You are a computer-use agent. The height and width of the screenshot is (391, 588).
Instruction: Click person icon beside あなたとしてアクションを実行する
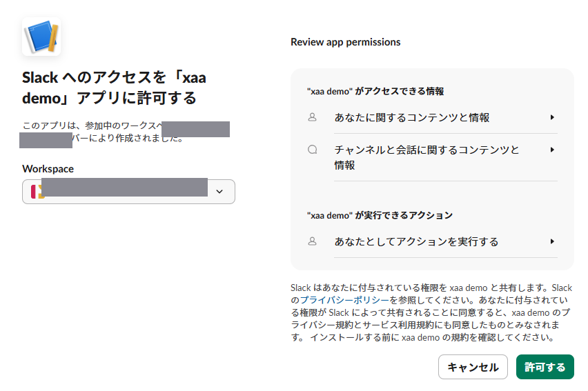[x=312, y=241]
